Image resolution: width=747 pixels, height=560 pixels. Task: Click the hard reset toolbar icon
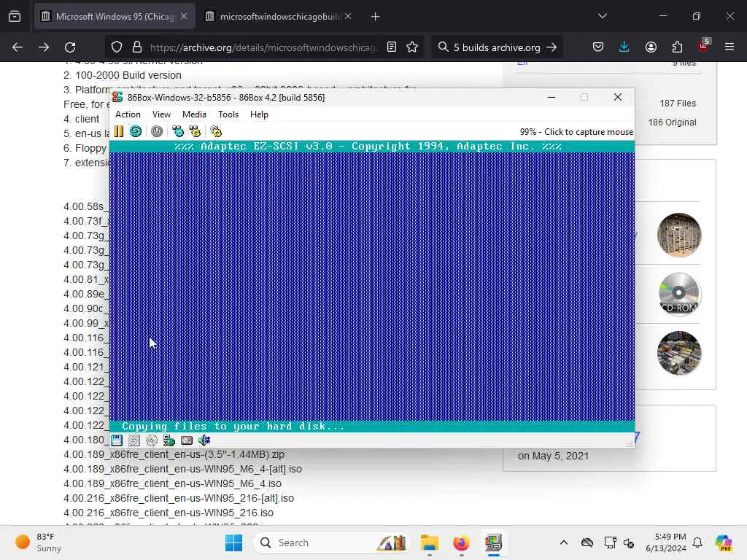click(x=136, y=131)
